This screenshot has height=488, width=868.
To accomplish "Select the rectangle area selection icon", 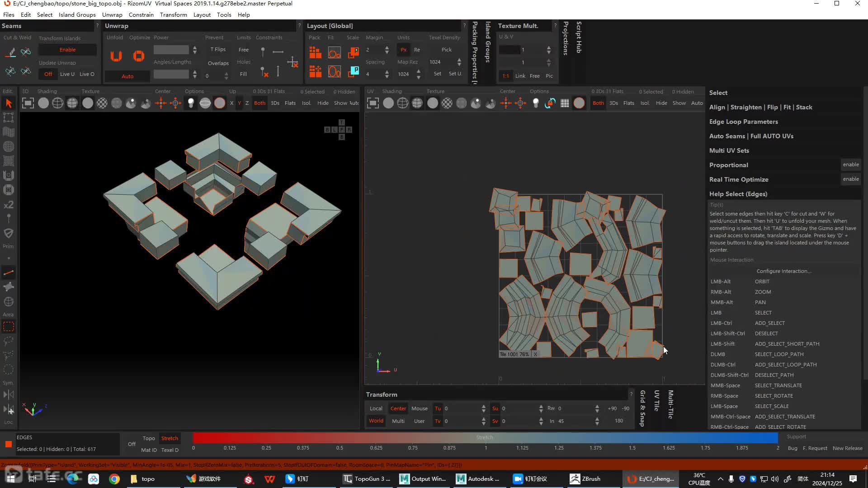I will (x=9, y=326).
